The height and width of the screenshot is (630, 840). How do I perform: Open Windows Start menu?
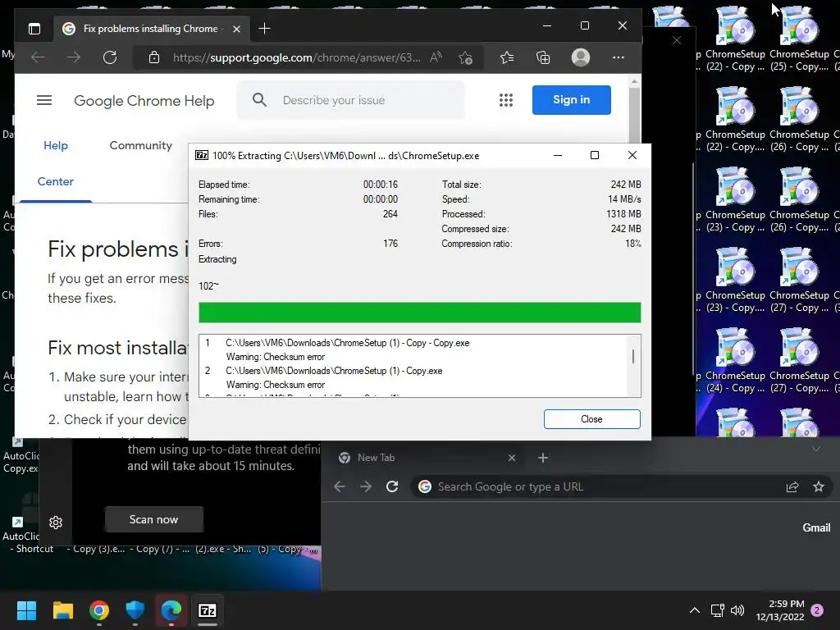[x=26, y=610]
